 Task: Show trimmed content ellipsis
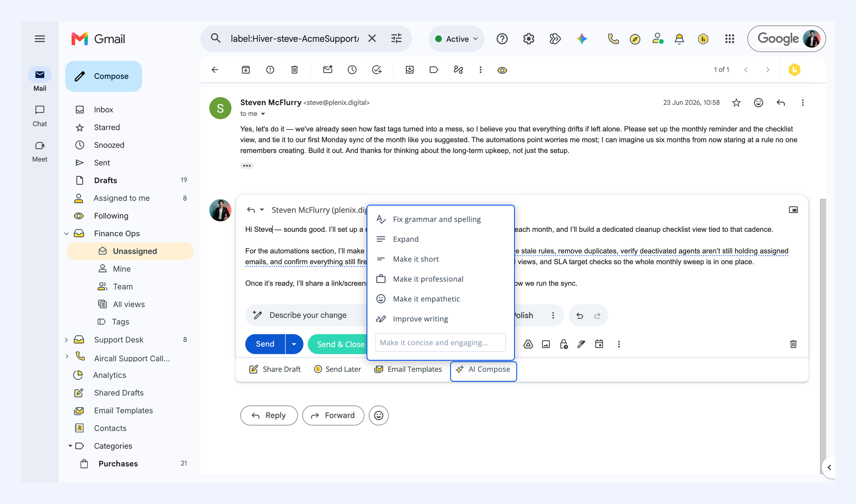click(247, 166)
